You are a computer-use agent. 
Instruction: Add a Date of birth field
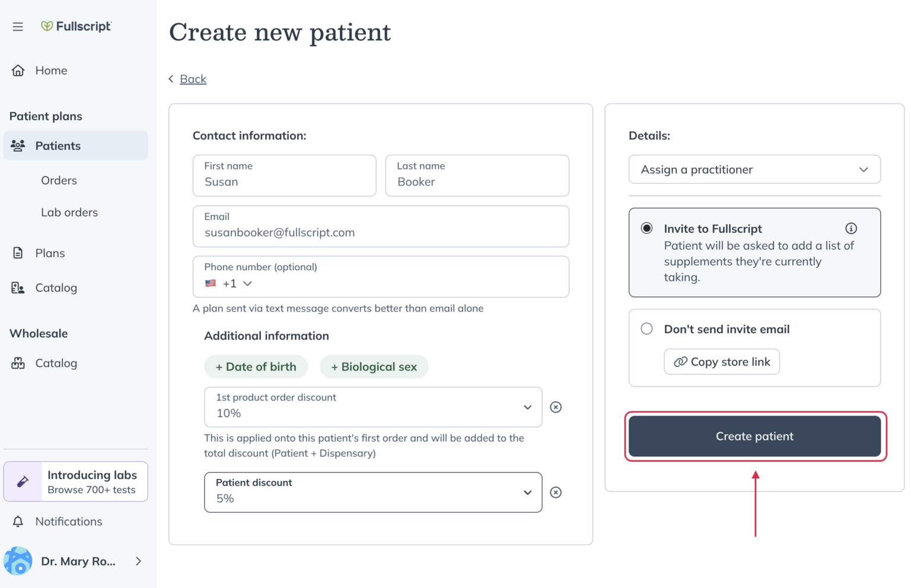click(x=256, y=366)
